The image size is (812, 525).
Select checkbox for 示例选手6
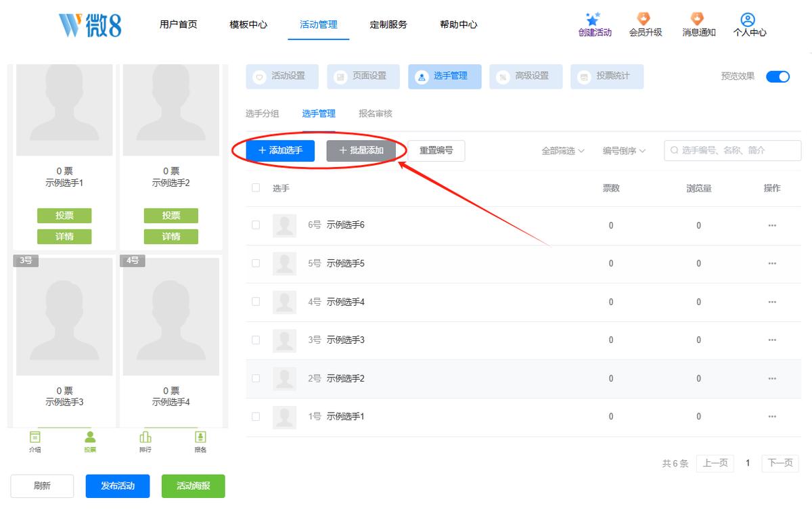[x=256, y=225]
